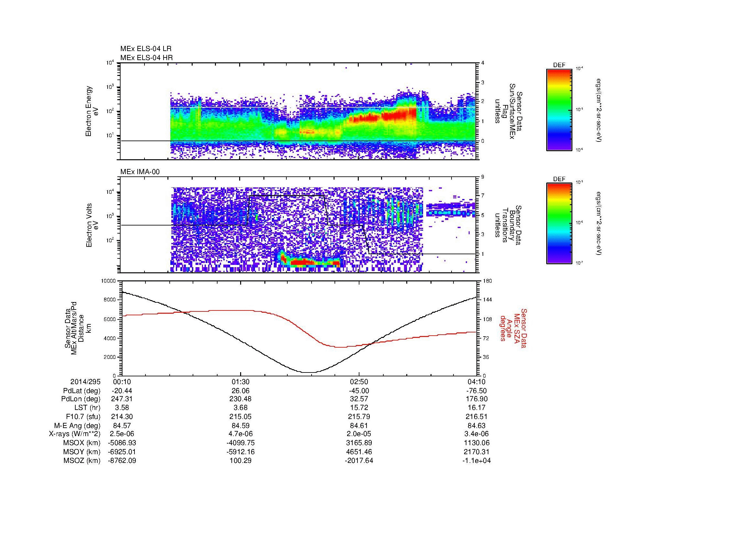Click the '00:10' time tick label
This screenshot has width=756, height=534.
click(122, 382)
